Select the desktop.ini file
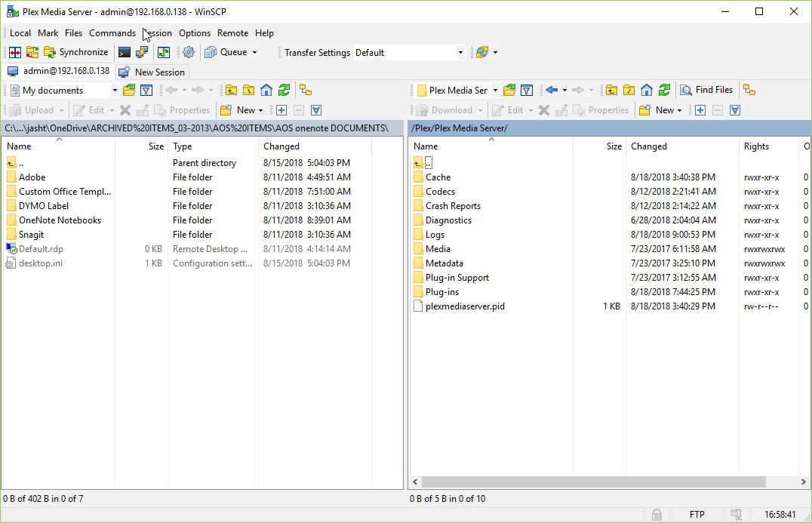812x523 pixels. pyautogui.click(x=41, y=263)
